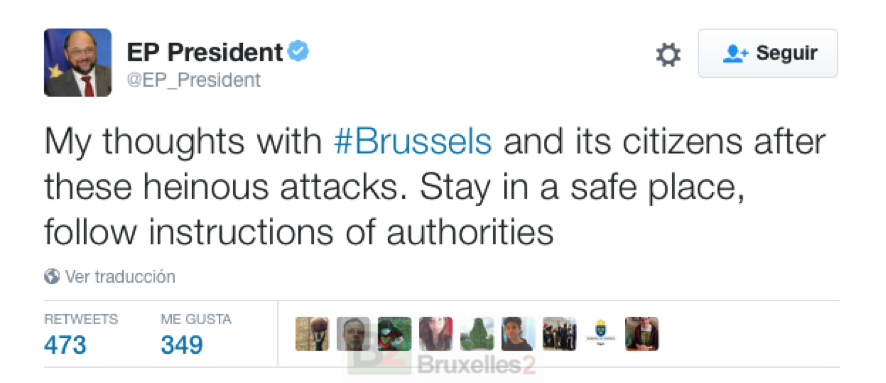Click the green topiary liker avatar

coord(476,334)
